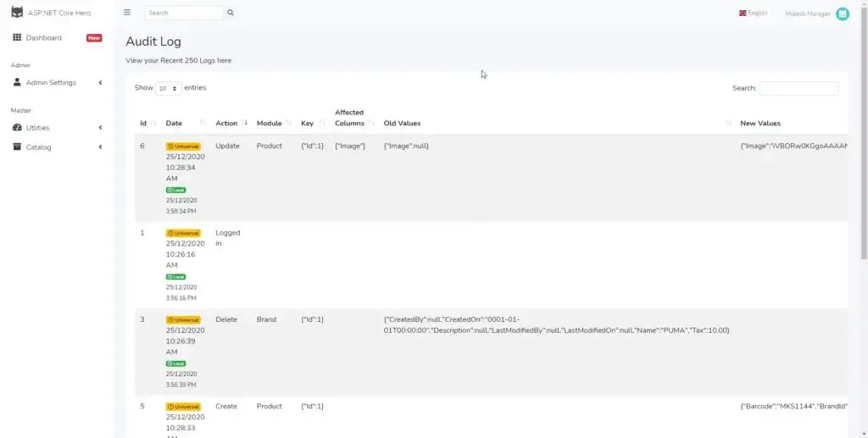Toggle sidebar with hamburger menu icon

127,12
